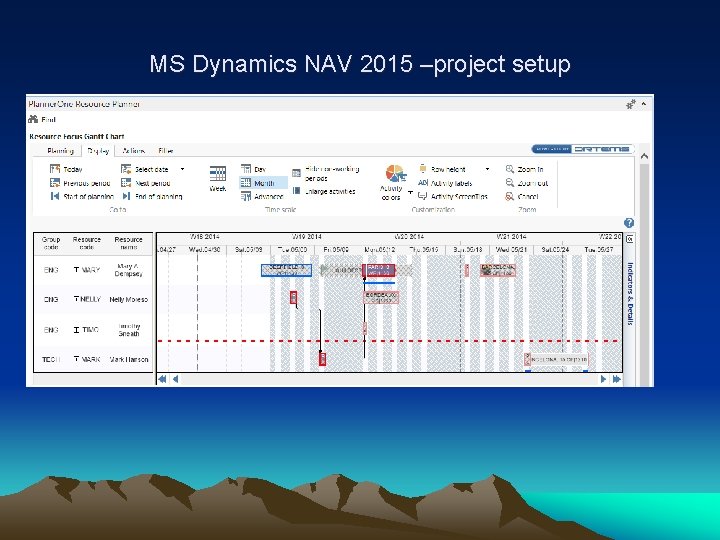Click the Month time scale icon
The width and height of the screenshot is (720, 540).
click(246, 183)
